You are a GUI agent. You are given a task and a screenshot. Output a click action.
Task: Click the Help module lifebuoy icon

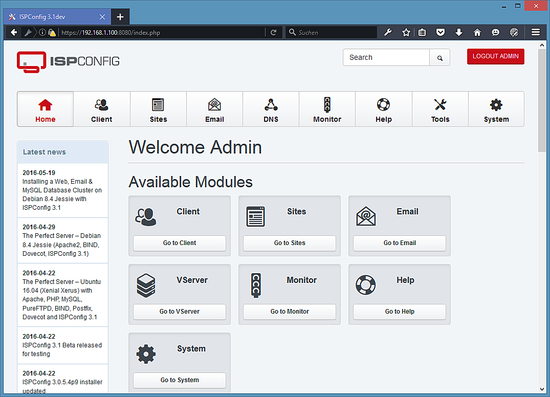click(x=365, y=285)
